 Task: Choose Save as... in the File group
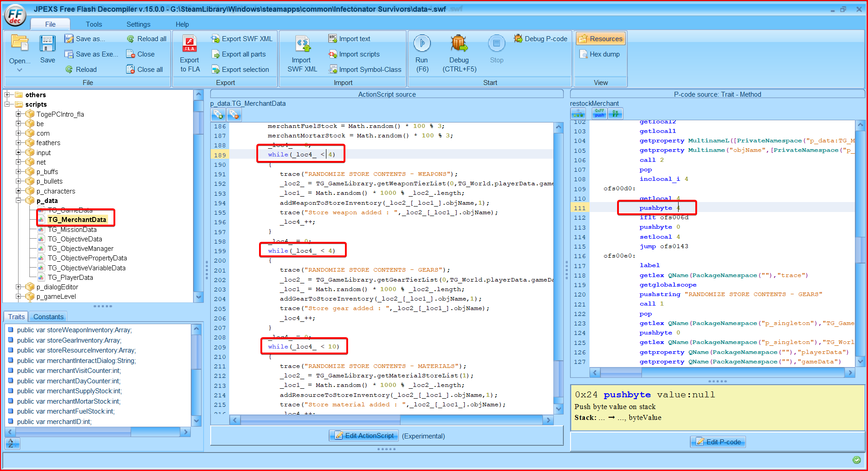click(x=85, y=39)
